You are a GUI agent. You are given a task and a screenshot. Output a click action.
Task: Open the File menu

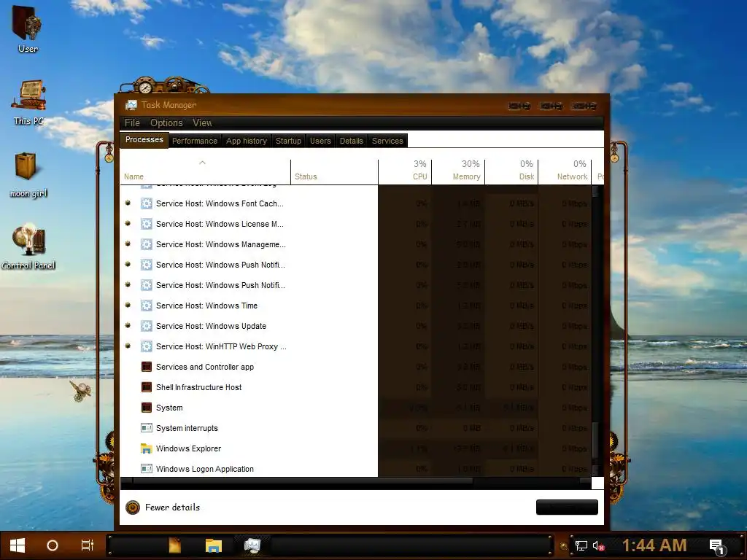tap(132, 122)
